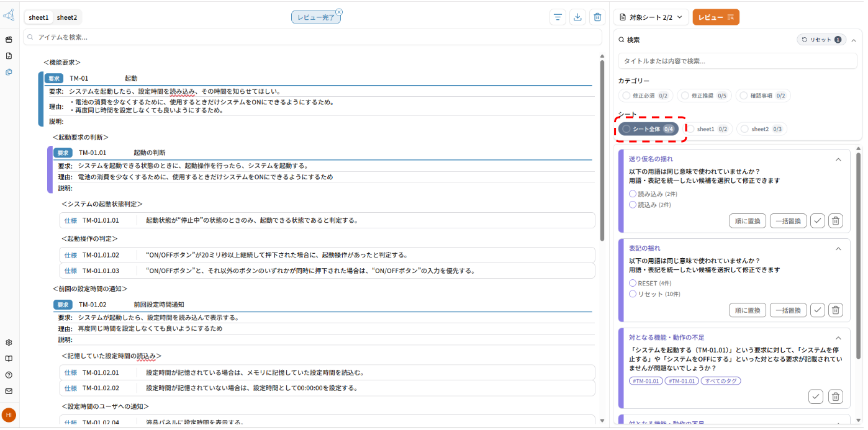Screen dimensions: 868x430
Task: Switch to the sheet2 tab
Action: [x=67, y=17]
